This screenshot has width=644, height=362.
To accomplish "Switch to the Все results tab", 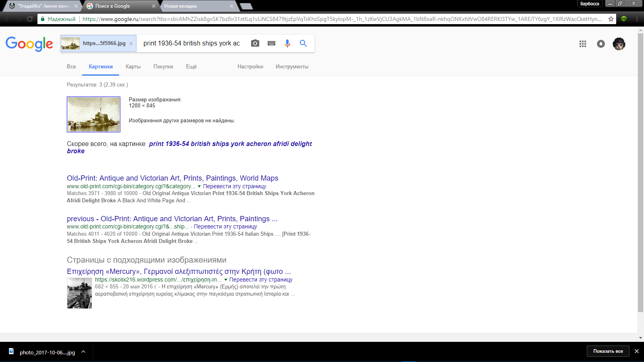I will [x=71, y=67].
